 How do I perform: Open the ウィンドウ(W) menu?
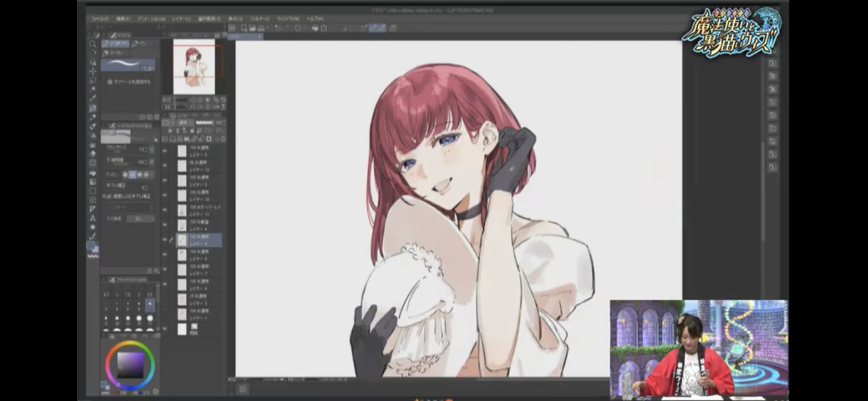tap(288, 19)
